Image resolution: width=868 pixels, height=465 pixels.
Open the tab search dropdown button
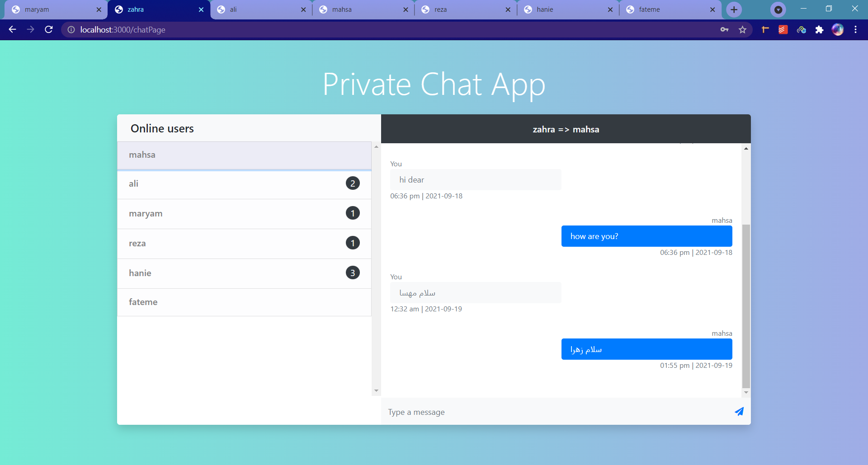[x=778, y=9]
